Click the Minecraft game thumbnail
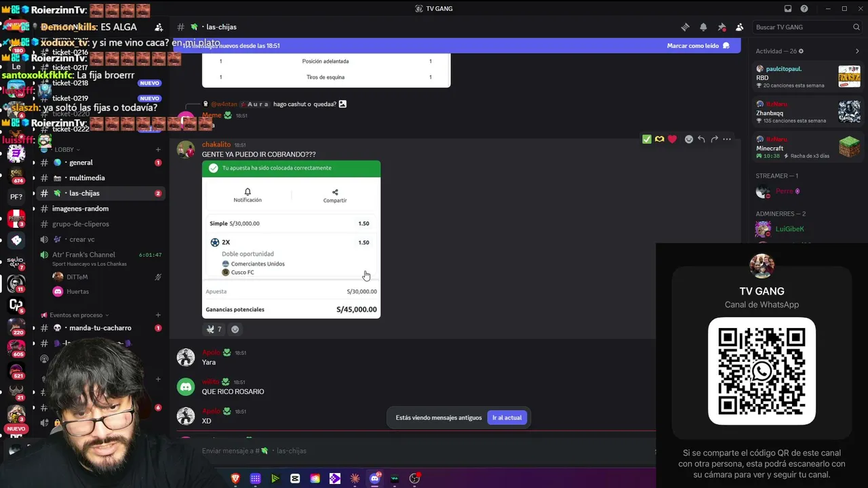The image size is (868, 488). 850,147
